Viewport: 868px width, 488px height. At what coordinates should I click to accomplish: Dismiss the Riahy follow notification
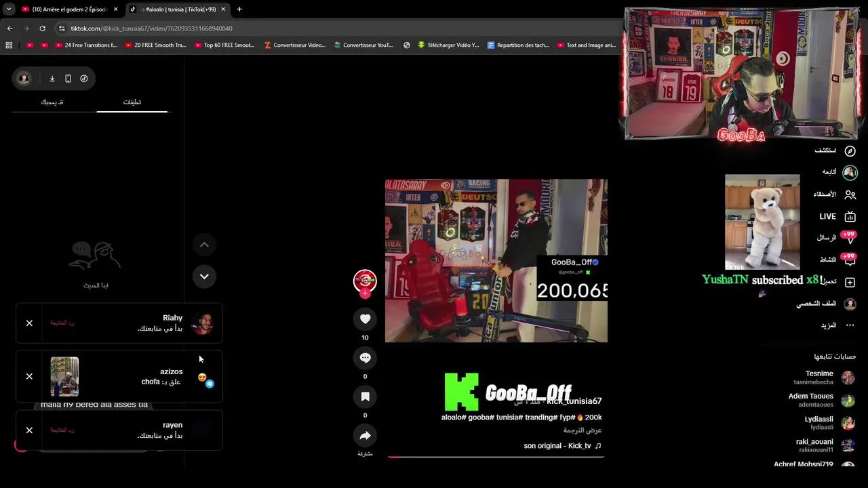click(x=29, y=323)
